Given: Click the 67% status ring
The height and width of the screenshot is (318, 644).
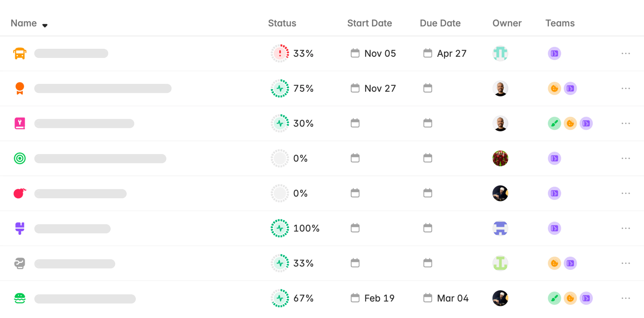Looking at the screenshot, I should pos(280,298).
